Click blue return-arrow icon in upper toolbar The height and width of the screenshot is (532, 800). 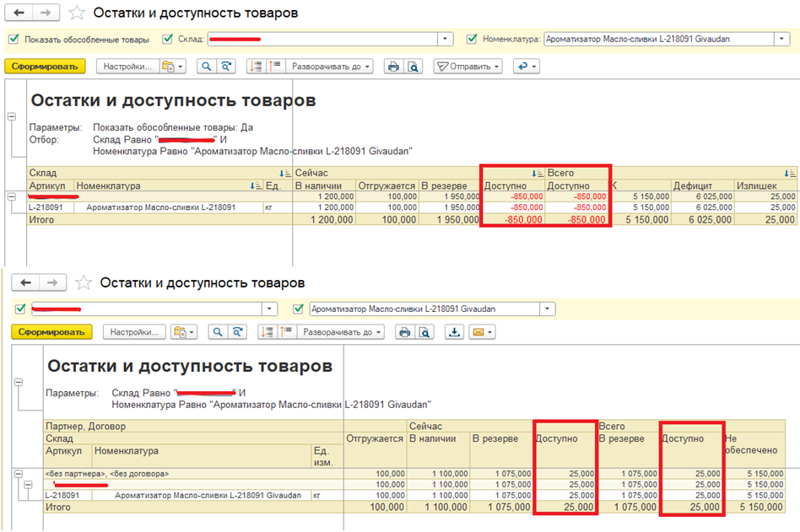coord(526,67)
